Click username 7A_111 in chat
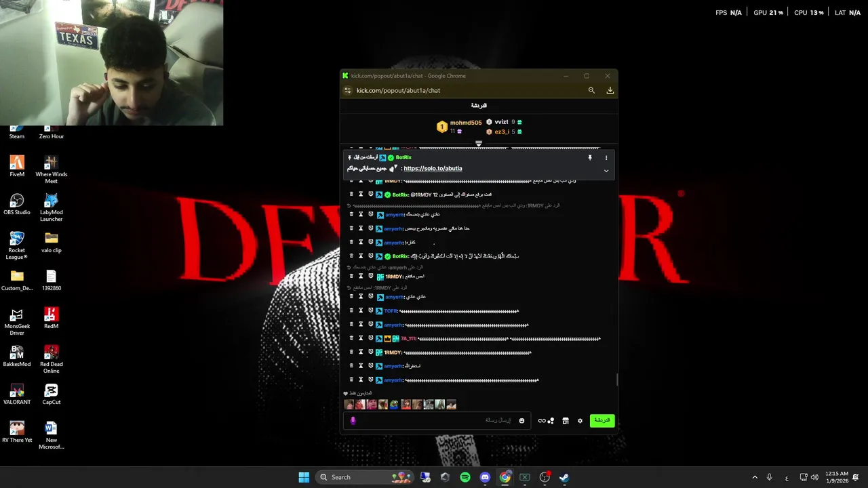The image size is (868, 488). tap(408, 338)
